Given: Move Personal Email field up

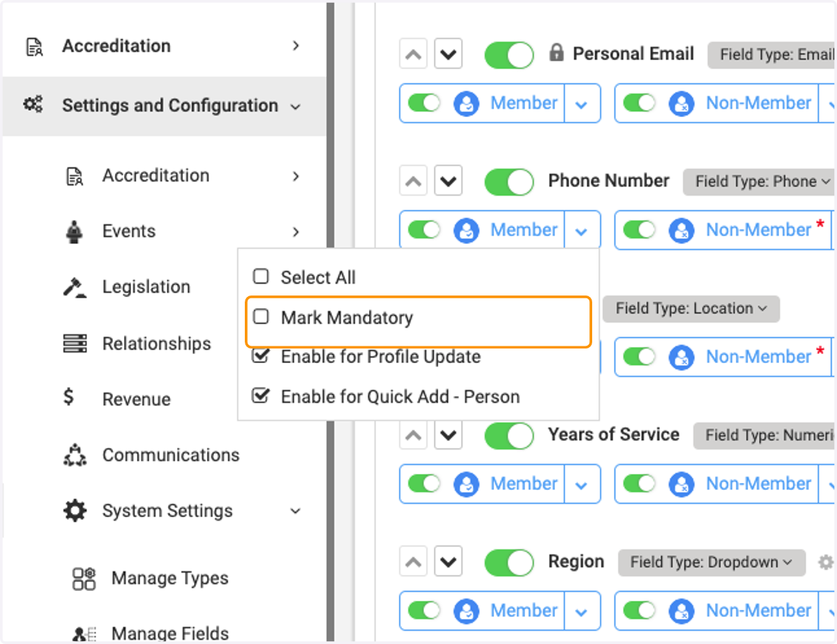Looking at the screenshot, I should point(414,54).
